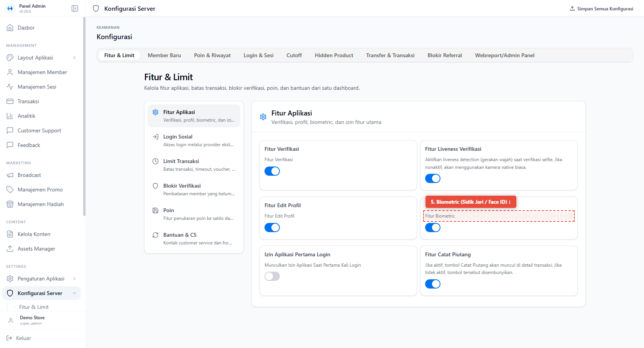Click the Blokir Verifikasi shield icon
644x348 pixels.
(155, 186)
